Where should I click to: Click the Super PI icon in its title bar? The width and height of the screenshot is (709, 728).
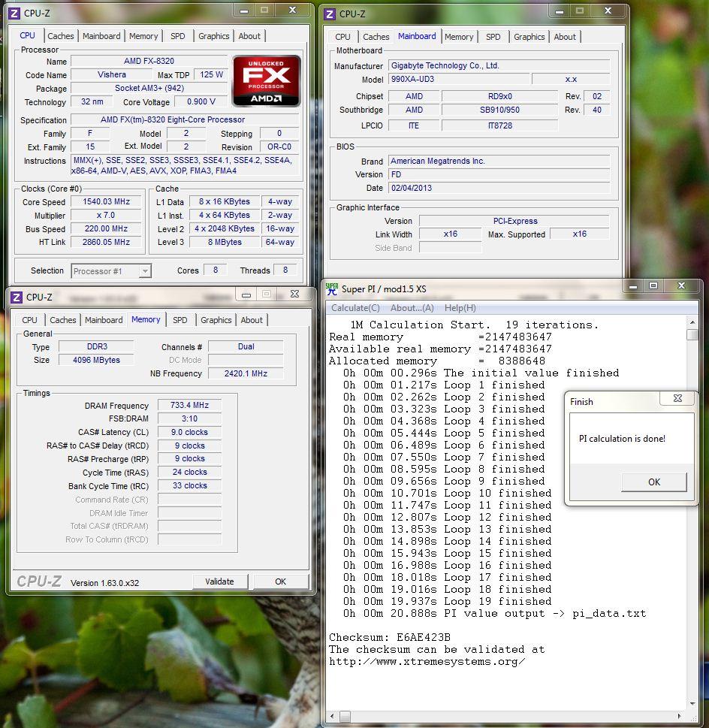[332, 288]
